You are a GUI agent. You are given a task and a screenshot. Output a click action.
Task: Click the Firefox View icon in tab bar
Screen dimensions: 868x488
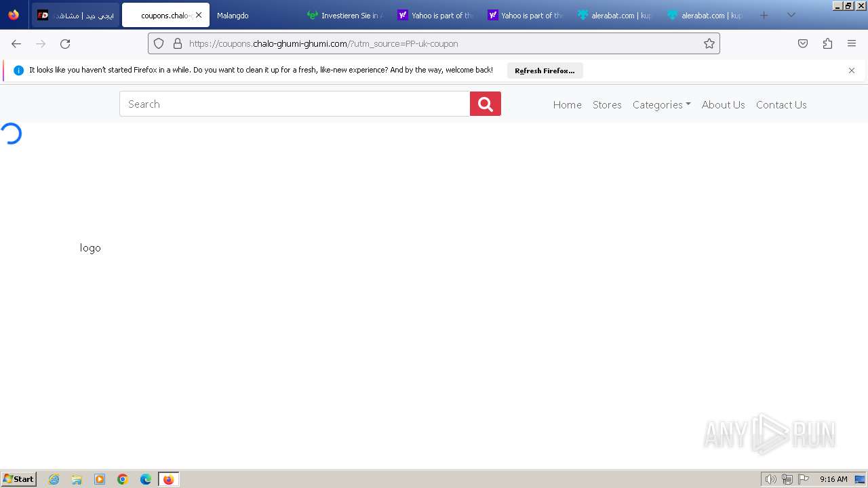point(14,15)
